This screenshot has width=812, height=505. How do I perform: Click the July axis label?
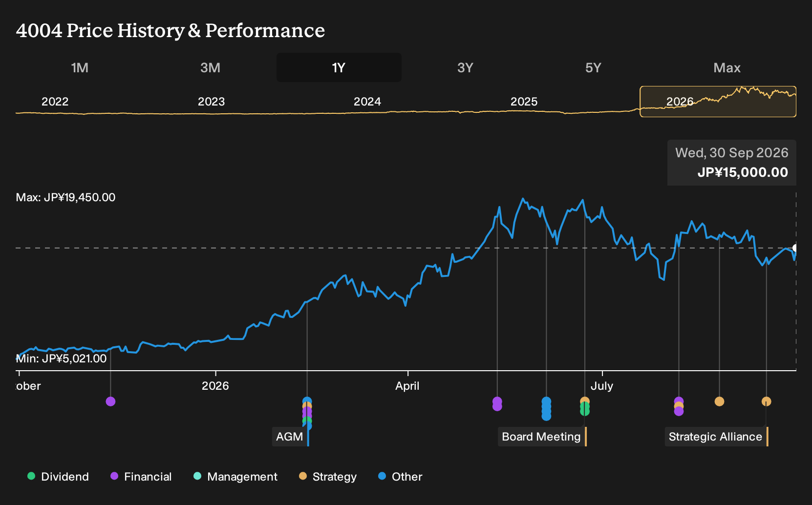tap(602, 386)
